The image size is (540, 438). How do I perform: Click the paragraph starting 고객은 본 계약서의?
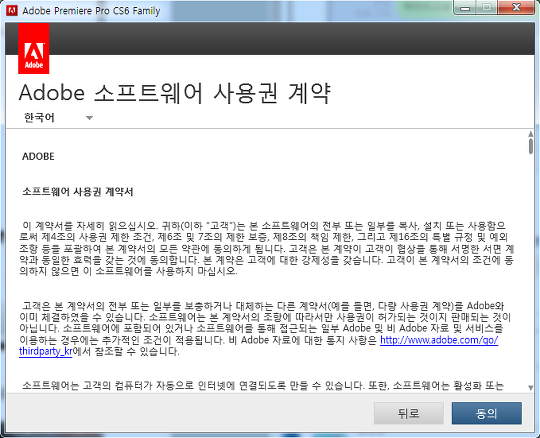pyautogui.click(x=265, y=329)
